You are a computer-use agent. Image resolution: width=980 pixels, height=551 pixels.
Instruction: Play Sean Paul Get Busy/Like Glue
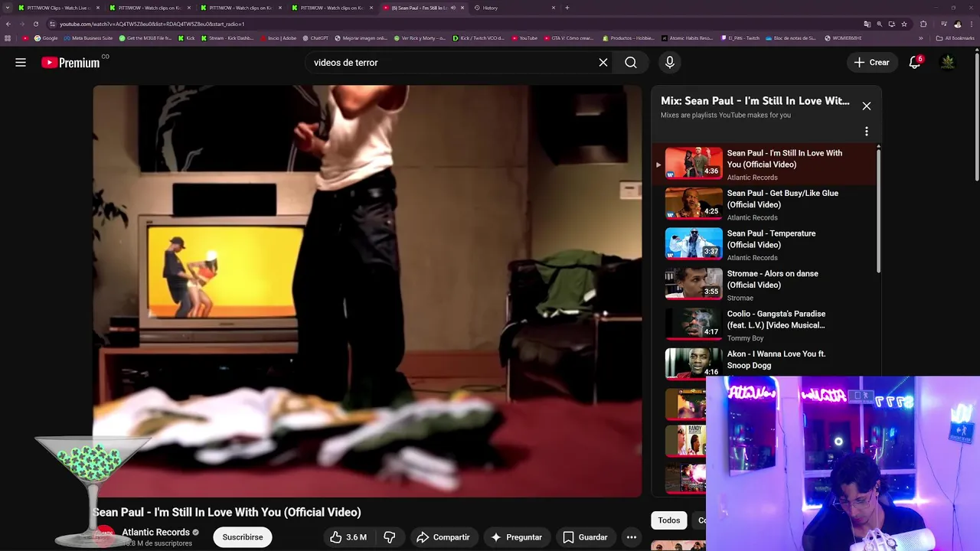766,204
